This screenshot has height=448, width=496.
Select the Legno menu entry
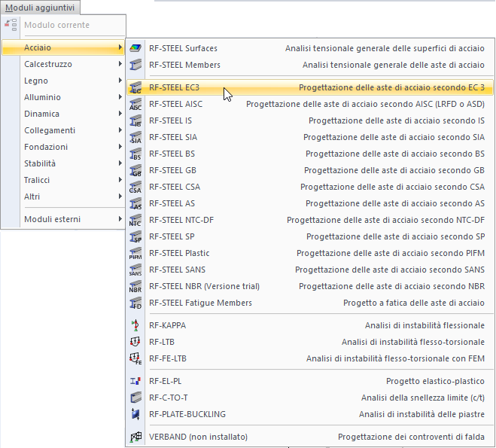(x=63, y=81)
